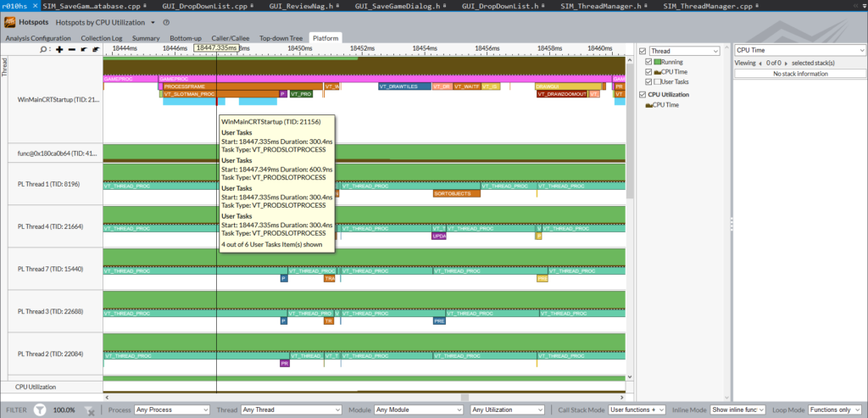Screen dimensions: 868x418
Task: Click the SORTOBJECTS task on PL Thread 1
Action: click(x=457, y=194)
